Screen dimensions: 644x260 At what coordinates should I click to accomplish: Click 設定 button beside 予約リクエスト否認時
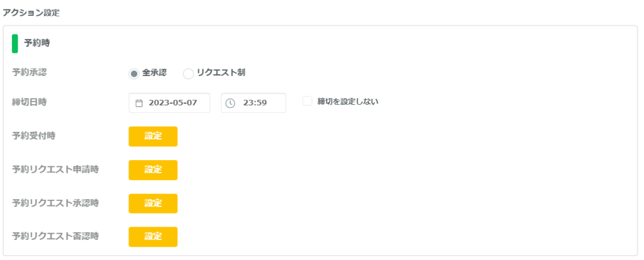click(153, 237)
